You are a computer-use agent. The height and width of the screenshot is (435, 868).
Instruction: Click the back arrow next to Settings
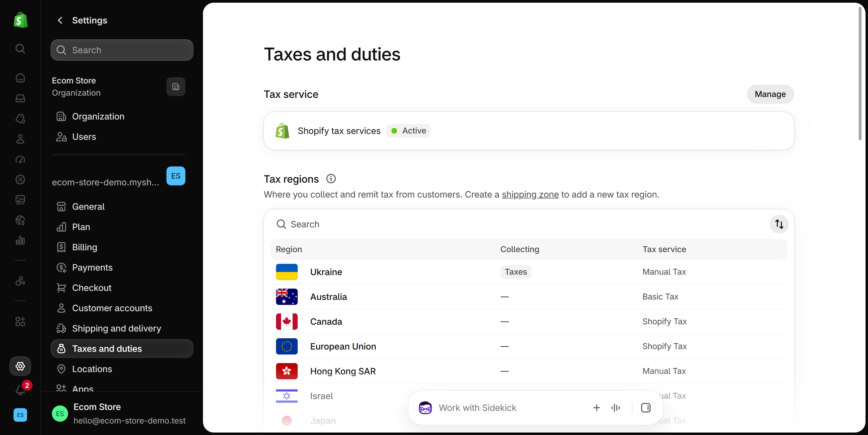60,20
